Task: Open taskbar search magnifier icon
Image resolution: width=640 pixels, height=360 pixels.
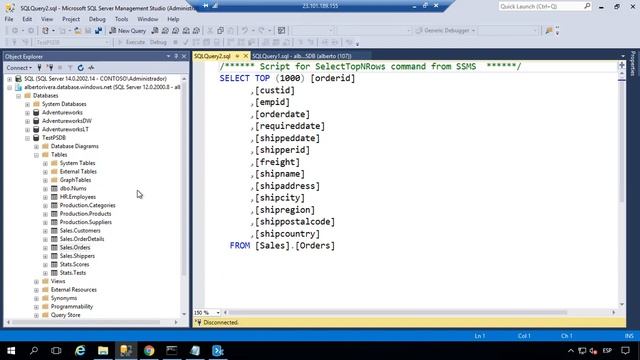Action: tap(34, 351)
